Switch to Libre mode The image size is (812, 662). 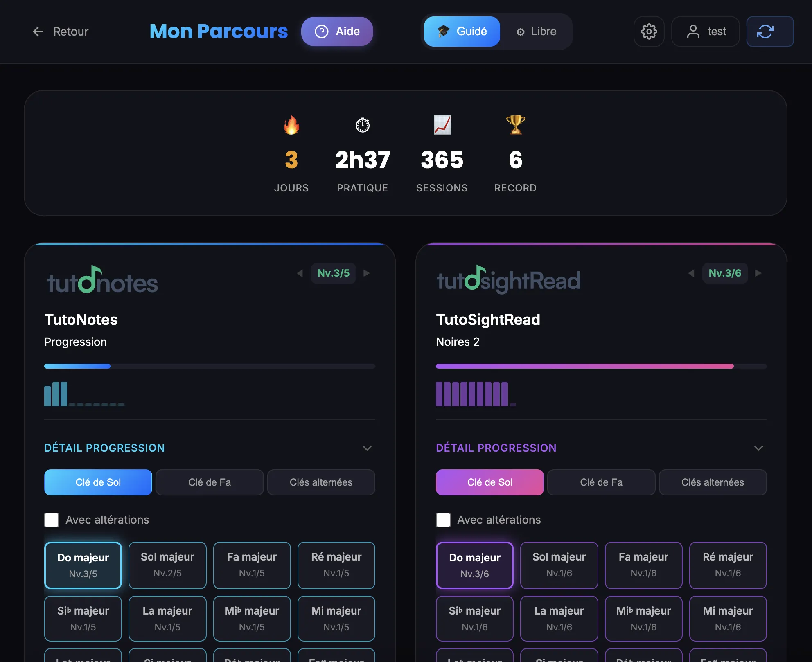coord(536,32)
